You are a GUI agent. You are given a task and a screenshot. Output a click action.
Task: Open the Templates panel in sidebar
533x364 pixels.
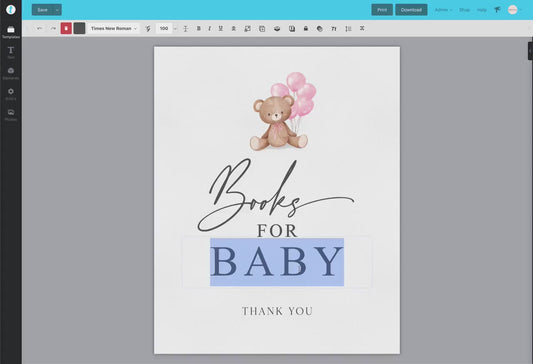[x=11, y=32]
